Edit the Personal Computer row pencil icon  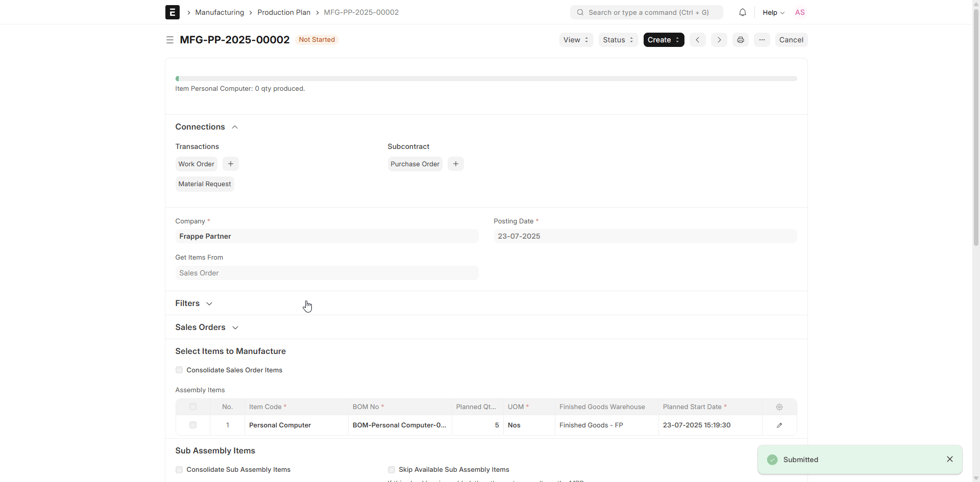779,425
